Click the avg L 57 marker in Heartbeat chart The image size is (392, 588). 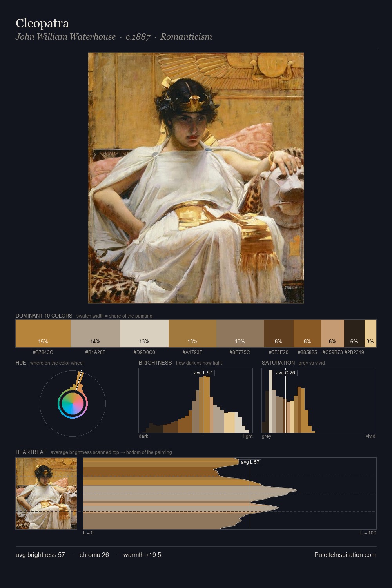[x=250, y=462]
